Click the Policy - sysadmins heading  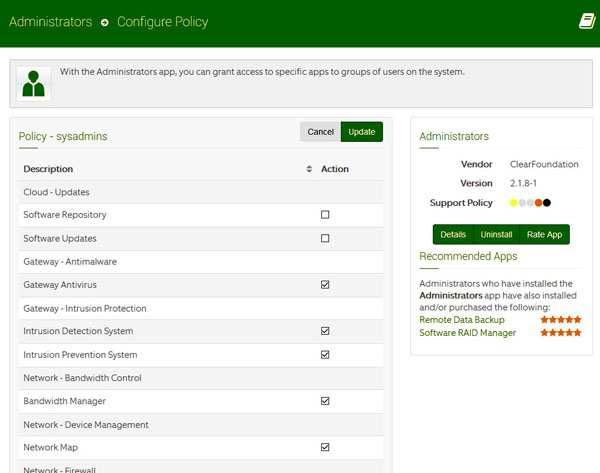(x=63, y=136)
